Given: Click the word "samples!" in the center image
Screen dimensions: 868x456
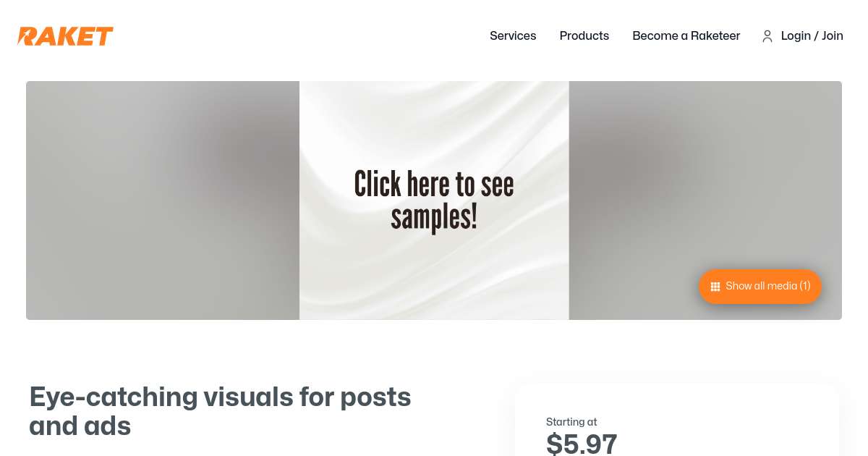Looking at the screenshot, I should (x=434, y=216).
